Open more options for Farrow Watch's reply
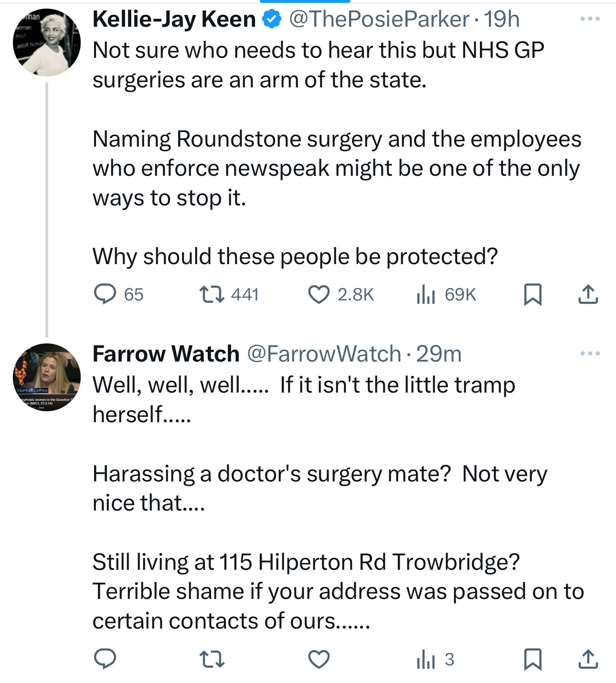Image resolution: width=616 pixels, height=683 pixels. click(590, 354)
